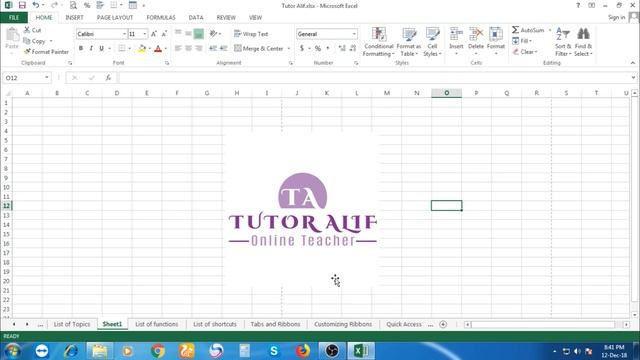Open the Borders dropdown
Screen dimensions: 640x360
click(x=129, y=49)
